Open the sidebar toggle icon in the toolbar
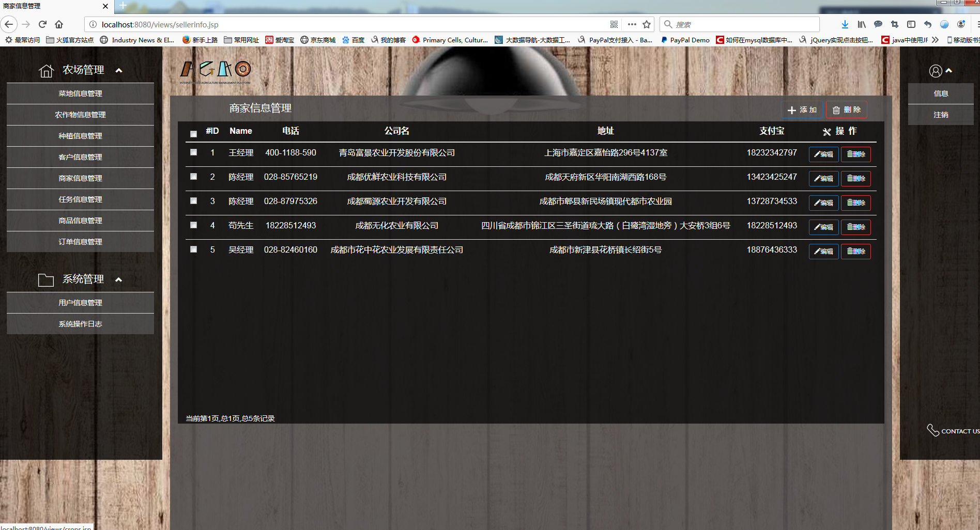The image size is (980, 530). coord(911,24)
